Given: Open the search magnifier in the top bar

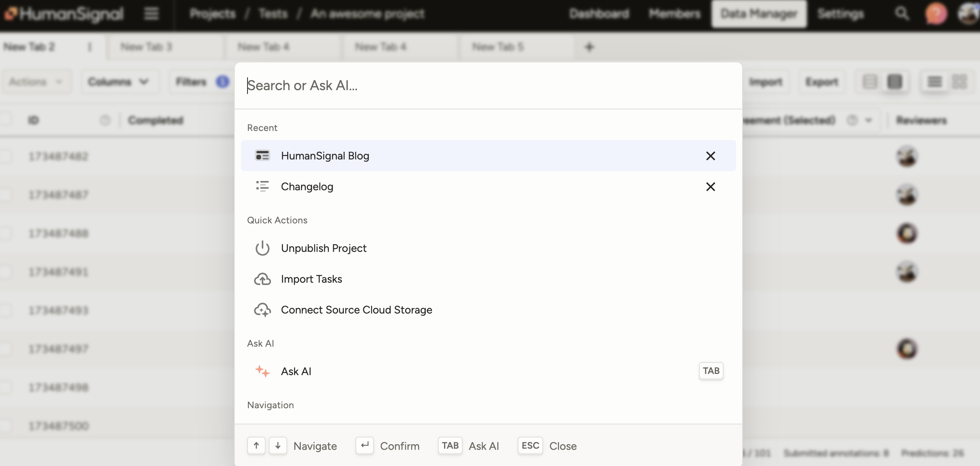Looking at the screenshot, I should pyautogui.click(x=902, y=14).
